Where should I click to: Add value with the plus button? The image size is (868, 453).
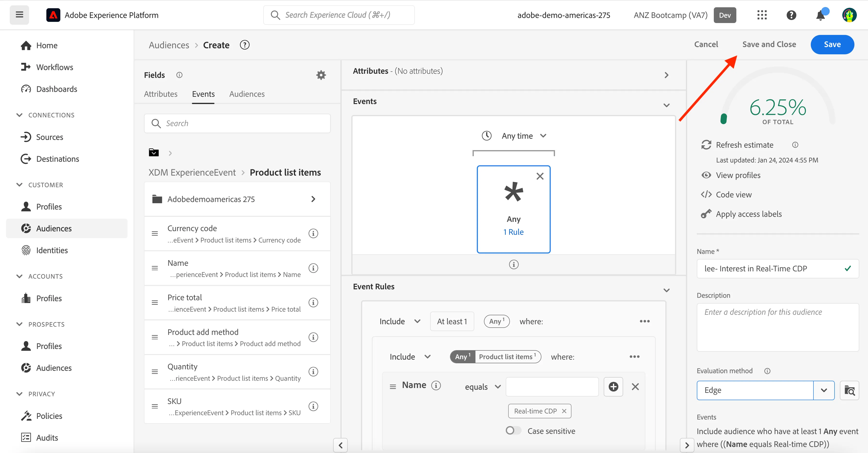(x=613, y=387)
